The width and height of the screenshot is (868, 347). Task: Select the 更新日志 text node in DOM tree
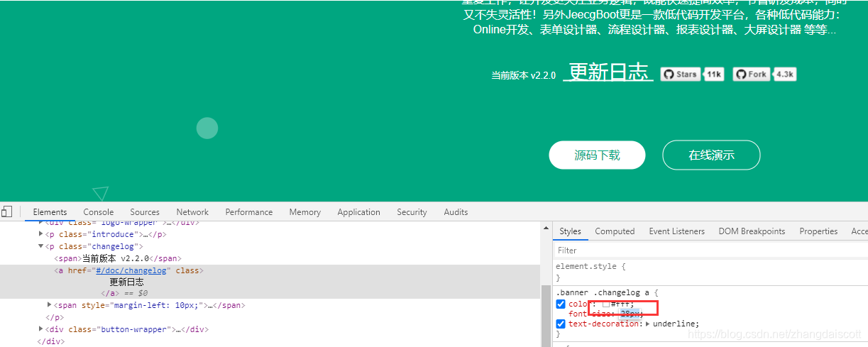(126, 282)
